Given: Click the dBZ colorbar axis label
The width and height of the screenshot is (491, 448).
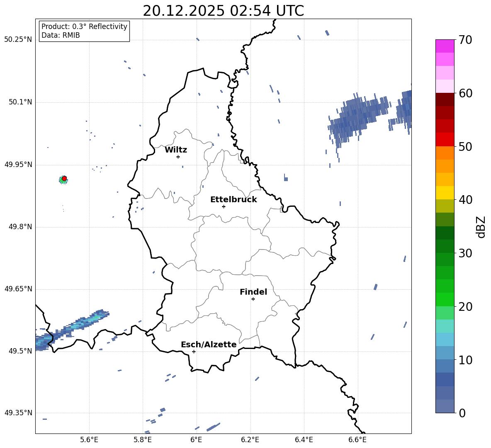Looking at the screenshot, I should pos(481,227).
